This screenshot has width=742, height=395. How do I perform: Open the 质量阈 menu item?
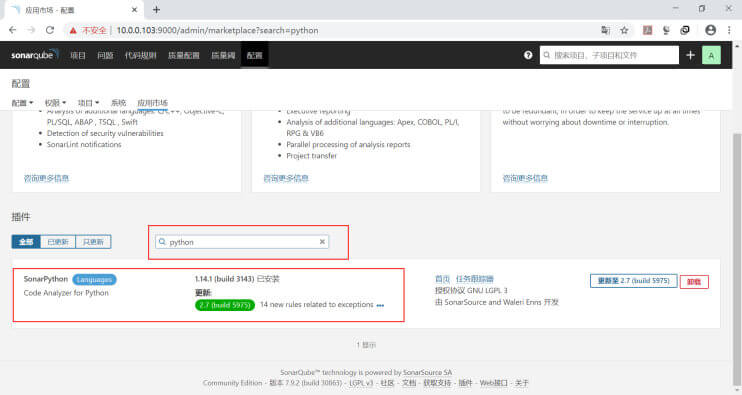click(223, 55)
